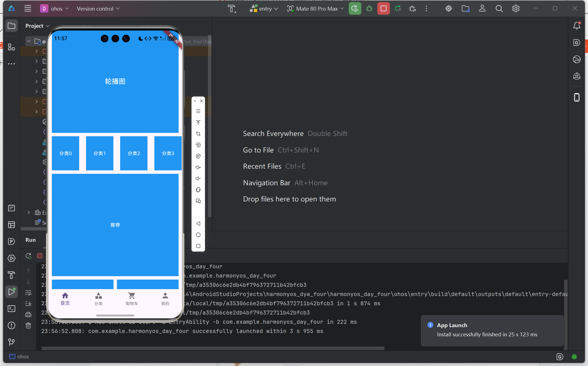The width and height of the screenshot is (588, 366).
Task: Click horizontal scrollbar in Run console
Action: pos(213,348)
